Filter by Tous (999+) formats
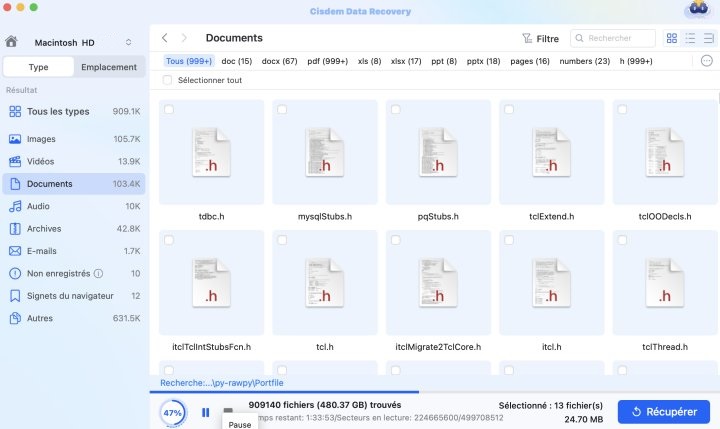Viewport: 720px width, 429px height. click(x=189, y=61)
